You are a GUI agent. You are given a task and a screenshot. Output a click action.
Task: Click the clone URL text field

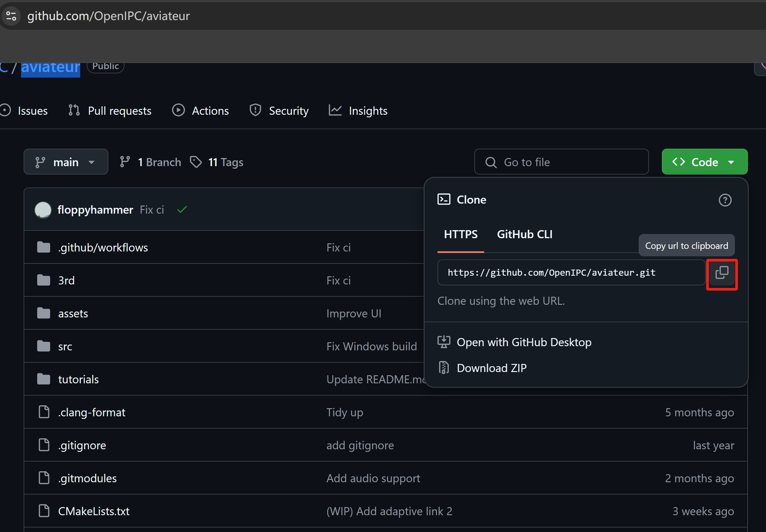[571, 273]
